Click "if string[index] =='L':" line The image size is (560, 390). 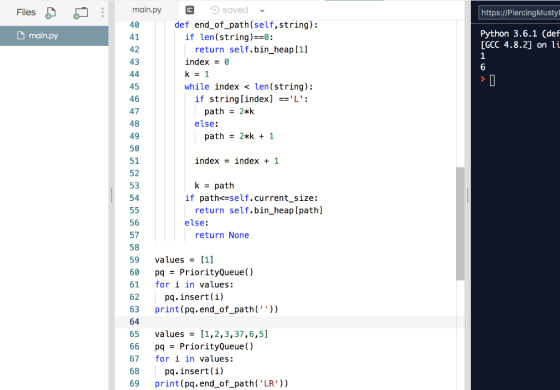(251, 99)
